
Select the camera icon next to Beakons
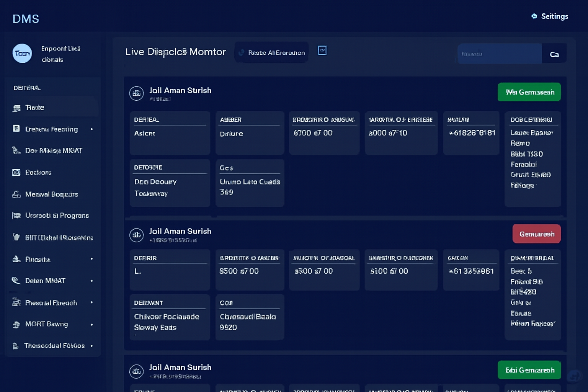(x=16, y=173)
